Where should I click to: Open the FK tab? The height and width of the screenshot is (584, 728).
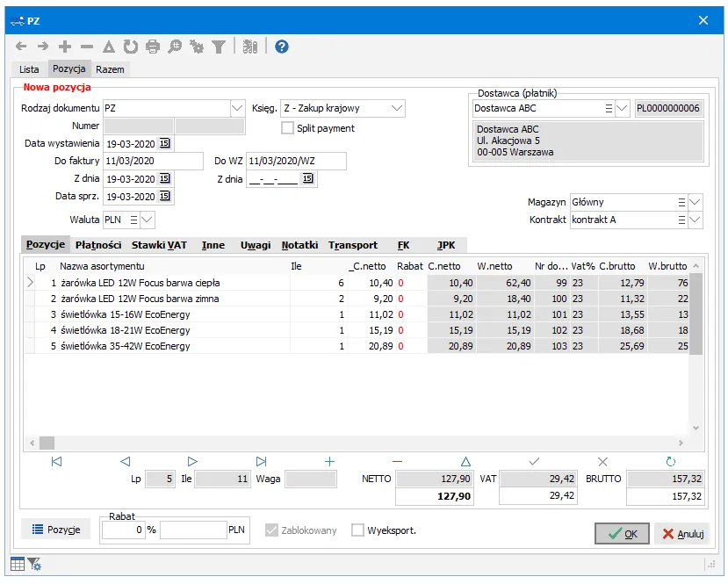click(403, 245)
